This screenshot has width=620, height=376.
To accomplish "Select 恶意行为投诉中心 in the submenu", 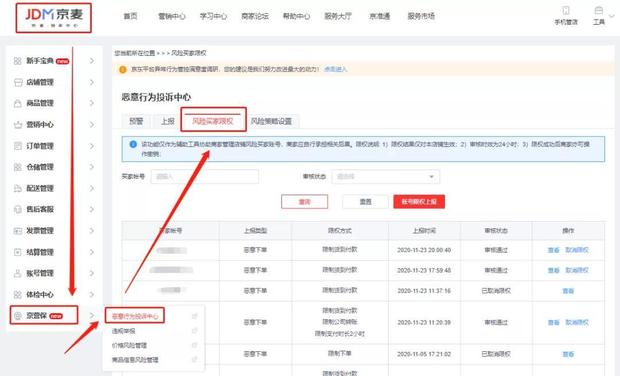I will point(135,316).
